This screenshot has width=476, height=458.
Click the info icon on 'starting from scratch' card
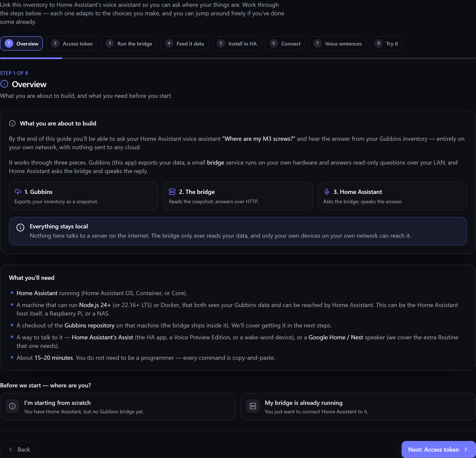12,406
